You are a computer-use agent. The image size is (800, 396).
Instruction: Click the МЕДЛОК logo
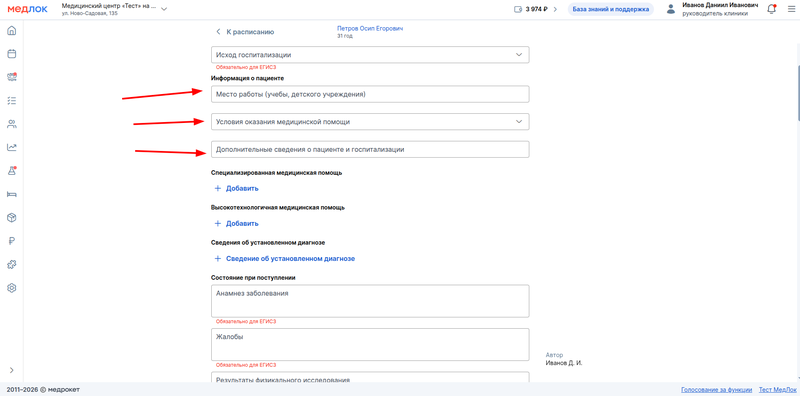coord(28,9)
